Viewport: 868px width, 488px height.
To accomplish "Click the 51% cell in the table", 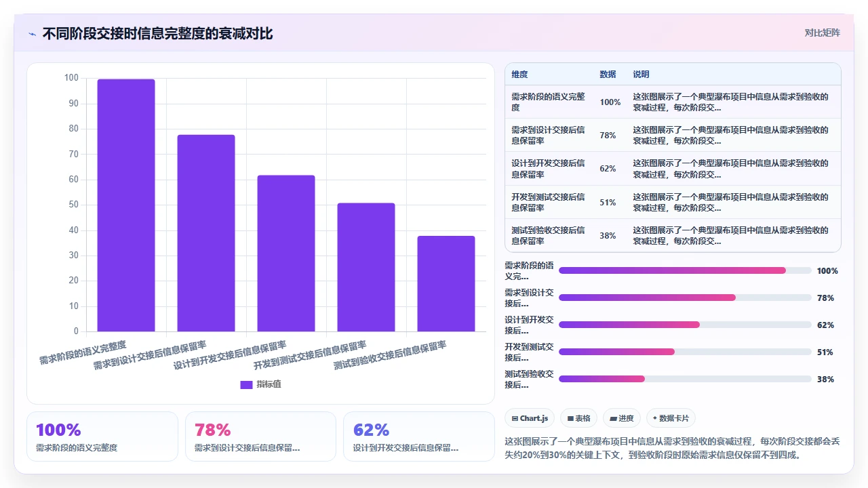I will click(608, 202).
